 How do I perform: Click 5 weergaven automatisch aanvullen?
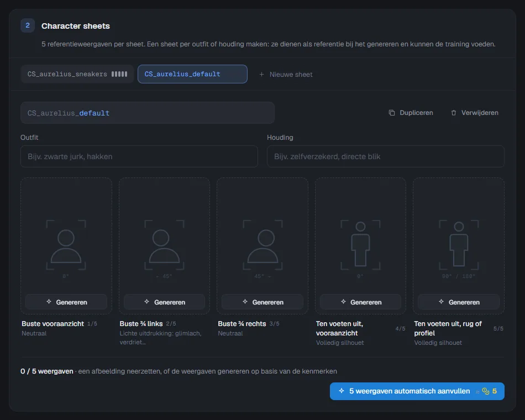pos(417,391)
